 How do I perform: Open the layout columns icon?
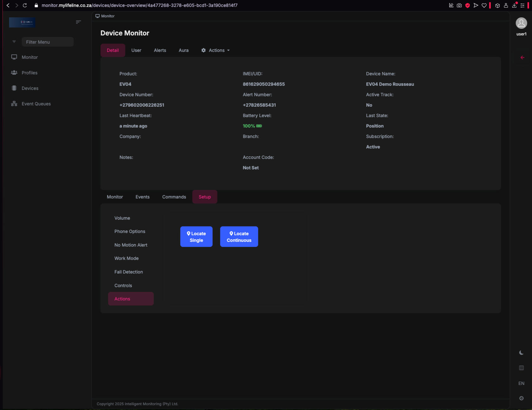click(x=521, y=368)
